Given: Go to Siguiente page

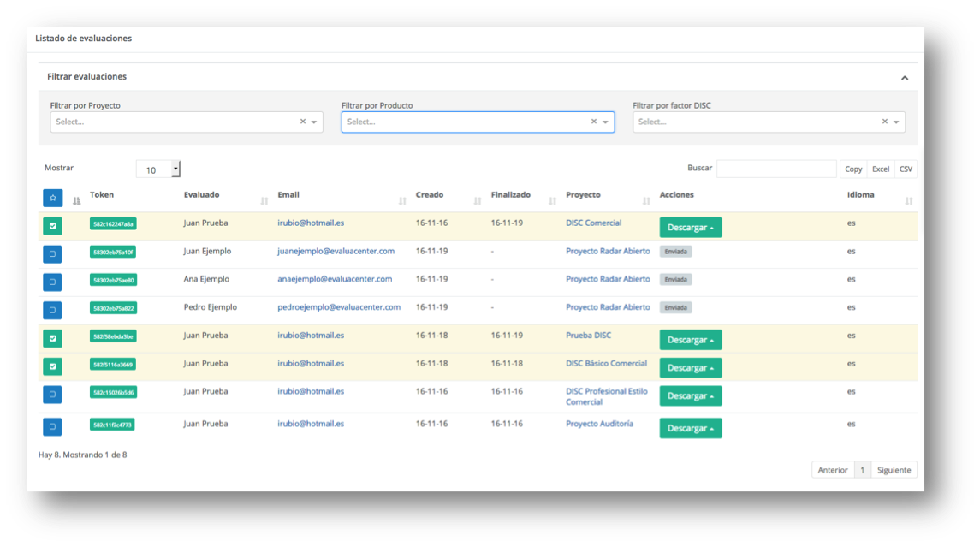Looking at the screenshot, I should tap(894, 470).
